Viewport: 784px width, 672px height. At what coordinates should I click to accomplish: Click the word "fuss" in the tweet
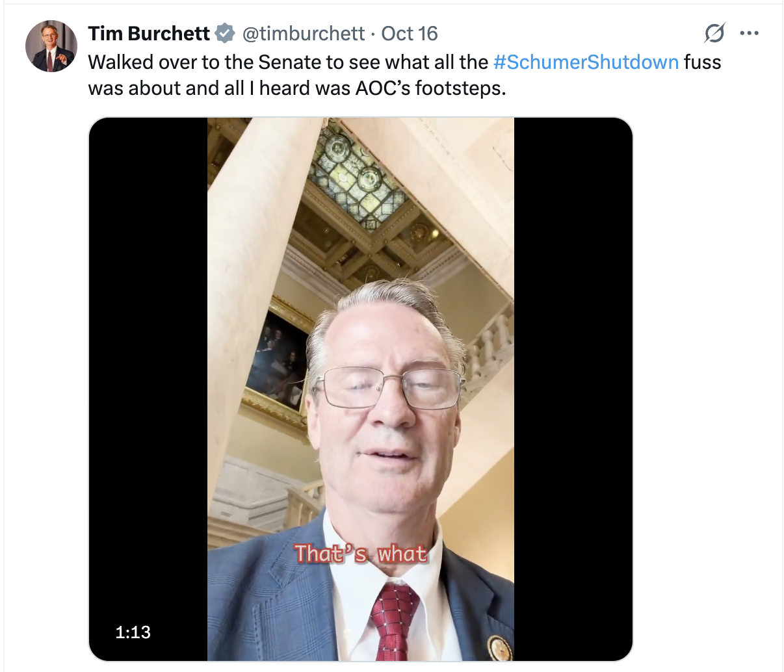[703, 62]
